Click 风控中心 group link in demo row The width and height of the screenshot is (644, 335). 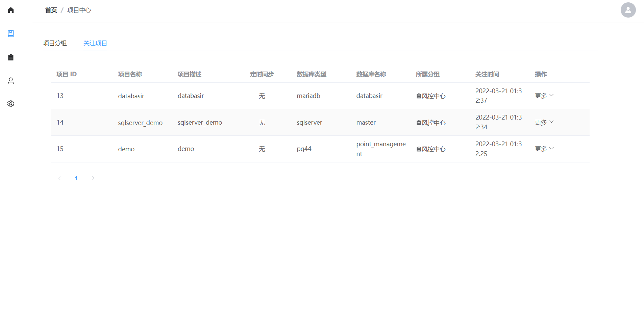[434, 149]
